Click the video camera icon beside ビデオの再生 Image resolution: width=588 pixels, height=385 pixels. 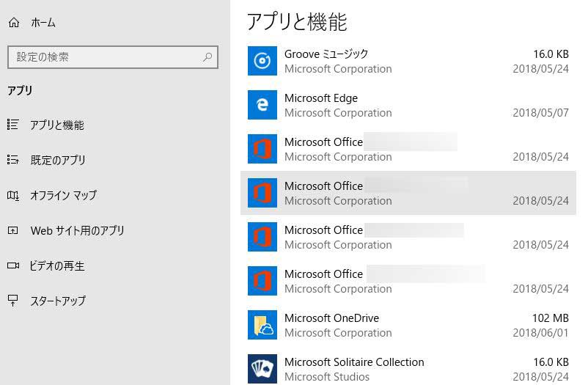tap(12, 265)
